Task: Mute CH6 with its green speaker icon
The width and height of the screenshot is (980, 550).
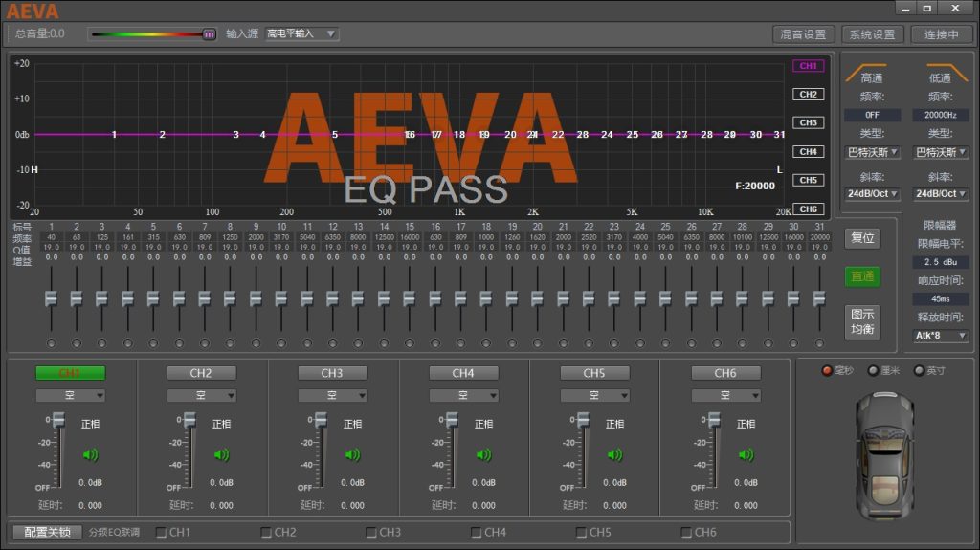Action: pos(746,455)
